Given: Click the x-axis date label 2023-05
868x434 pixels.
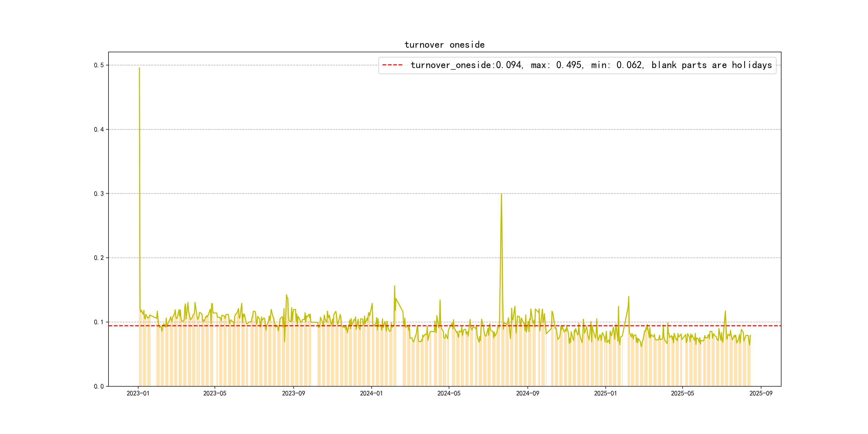Looking at the screenshot, I should pos(215,393).
